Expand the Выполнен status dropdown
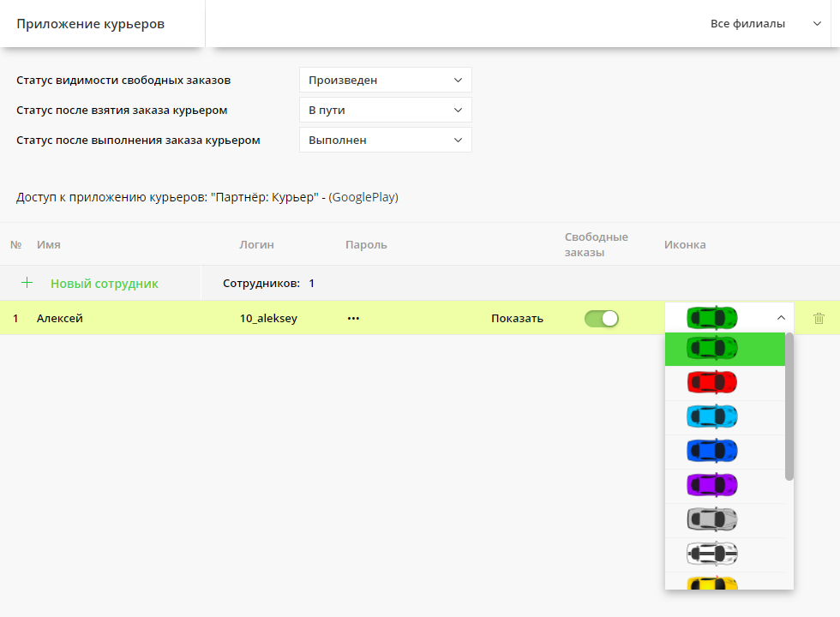 pyautogui.click(x=385, y=140)
